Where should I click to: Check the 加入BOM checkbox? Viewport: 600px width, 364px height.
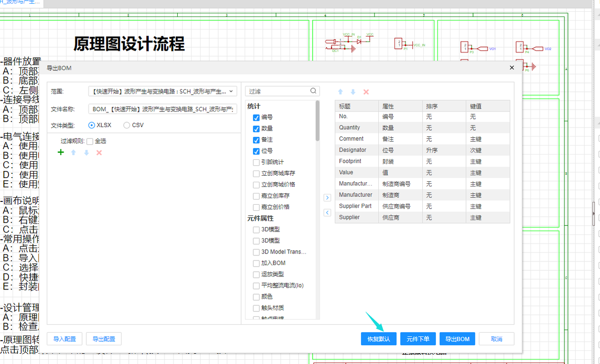click(x=256, y=263)
